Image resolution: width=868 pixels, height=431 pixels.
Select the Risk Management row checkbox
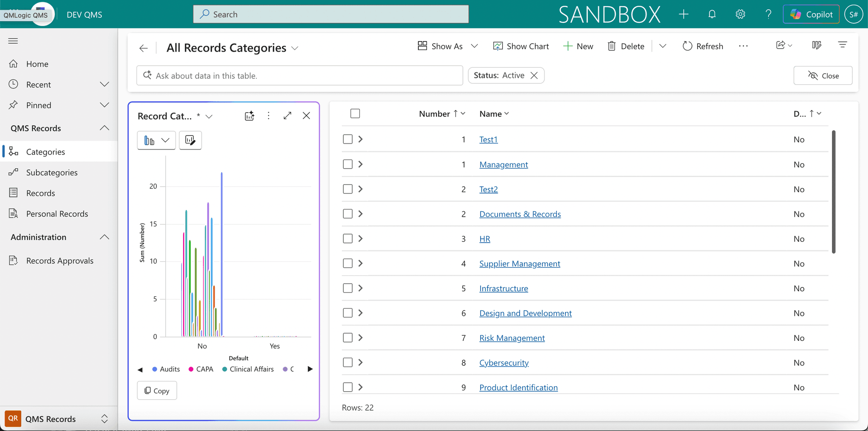pyautogui.click(x=348, y=337)
